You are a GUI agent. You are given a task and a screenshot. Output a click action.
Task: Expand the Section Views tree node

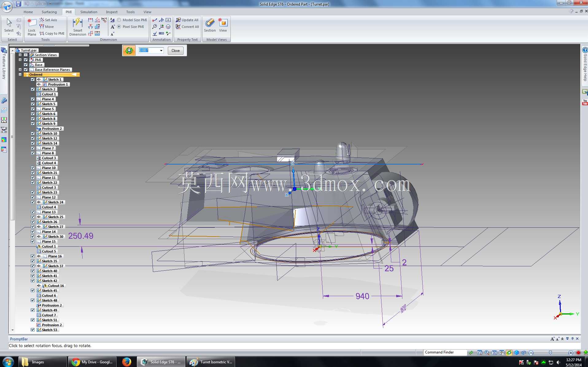(20, 55)
